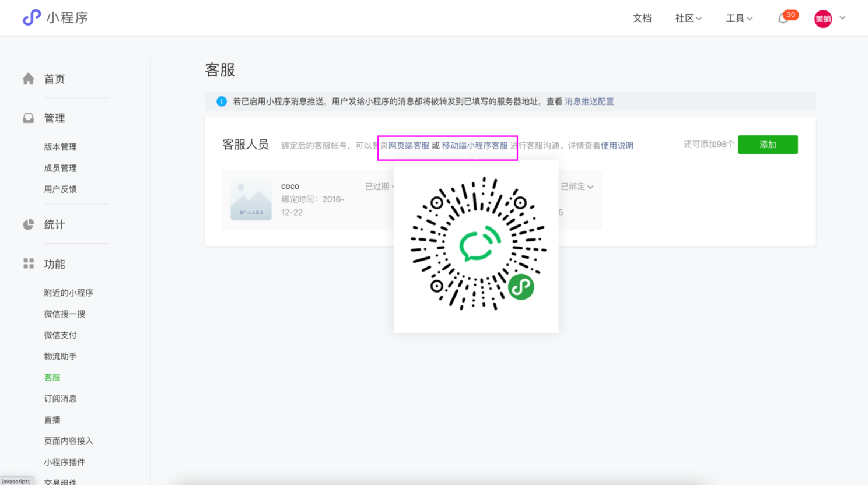Select 订阅消息 in the sidebar
The width and height of the screenshot is (868, 485).
tap(61, 399)
